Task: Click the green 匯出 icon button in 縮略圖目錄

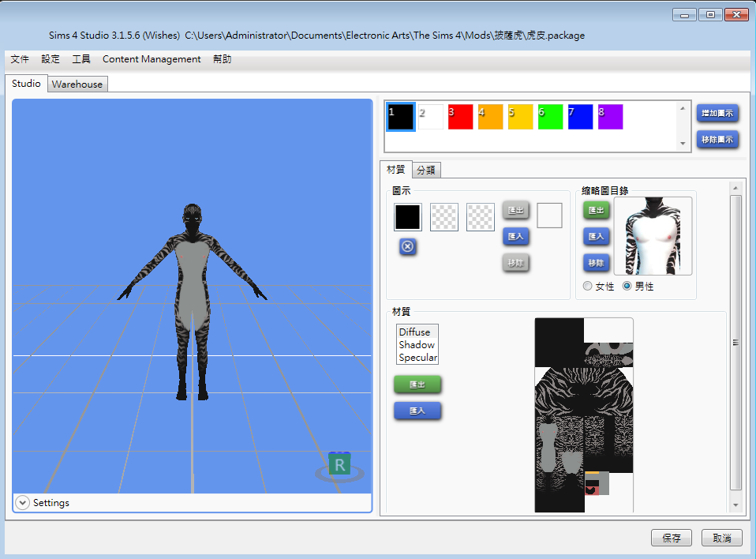Action: coord(596,209)
